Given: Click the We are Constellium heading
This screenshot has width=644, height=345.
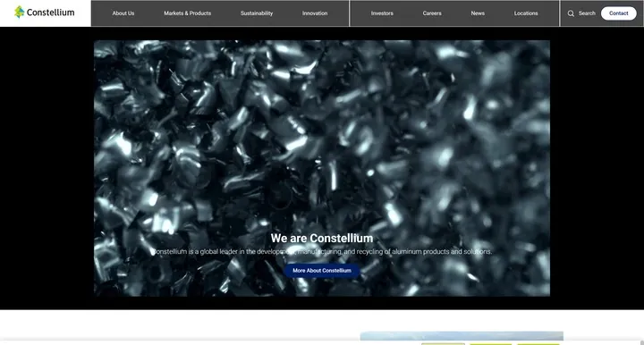Looking at the screenshot, I should (x=322, y=238).
